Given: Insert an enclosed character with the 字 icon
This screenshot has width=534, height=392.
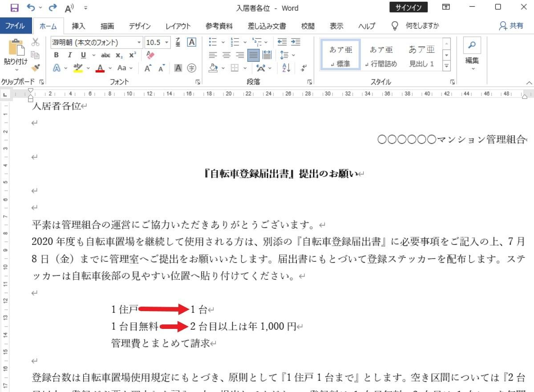Looking at the screenshot, I should tap(191, 68).
